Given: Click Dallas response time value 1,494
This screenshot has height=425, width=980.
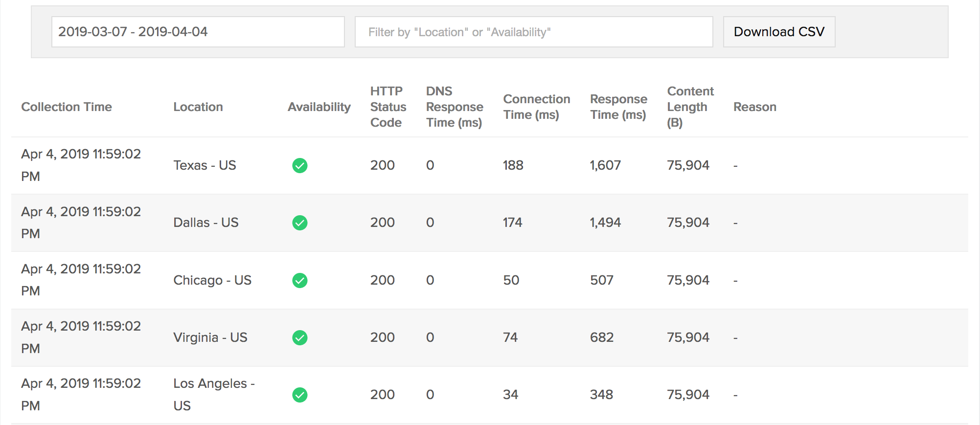Looking at the screenshot, I should 605,223.
